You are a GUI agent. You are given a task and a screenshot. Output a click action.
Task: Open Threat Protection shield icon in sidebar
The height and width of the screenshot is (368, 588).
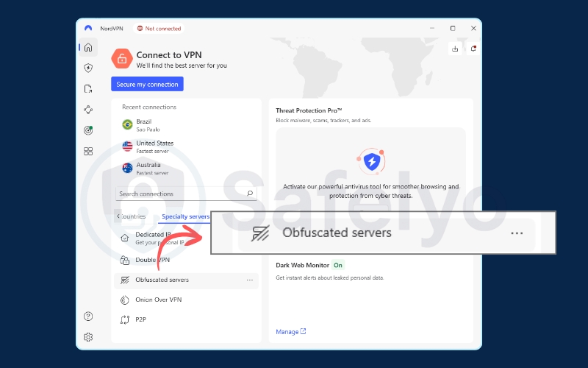coord(88,68)
